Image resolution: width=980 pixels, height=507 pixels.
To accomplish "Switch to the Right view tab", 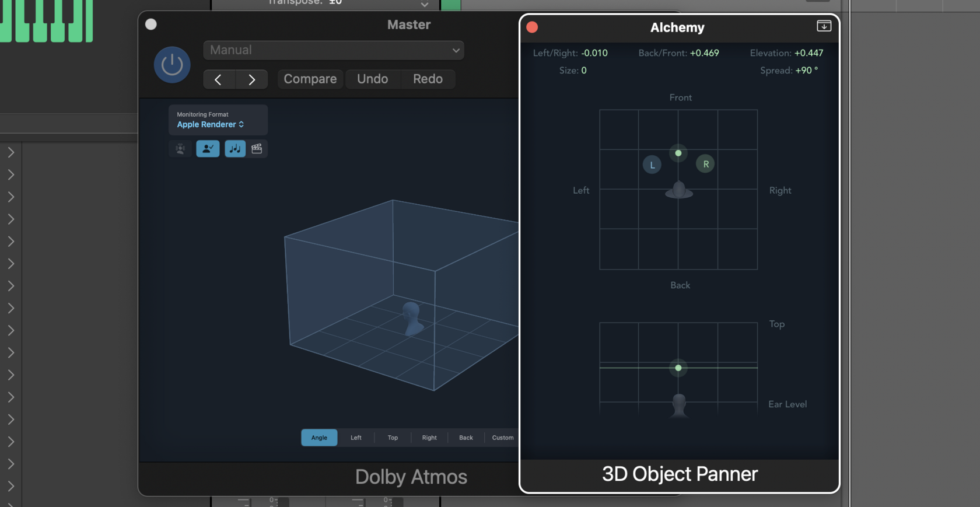I will click(x=429, y=438).
